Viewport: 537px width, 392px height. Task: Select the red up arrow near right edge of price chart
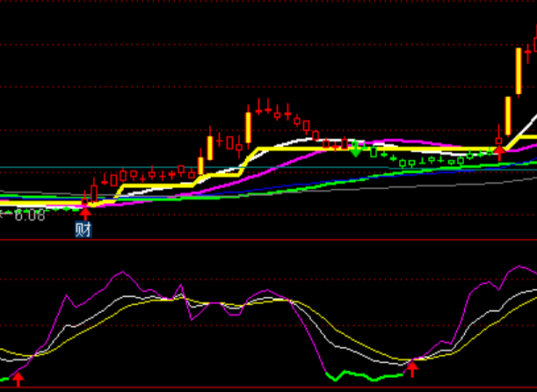coord(499,150)
